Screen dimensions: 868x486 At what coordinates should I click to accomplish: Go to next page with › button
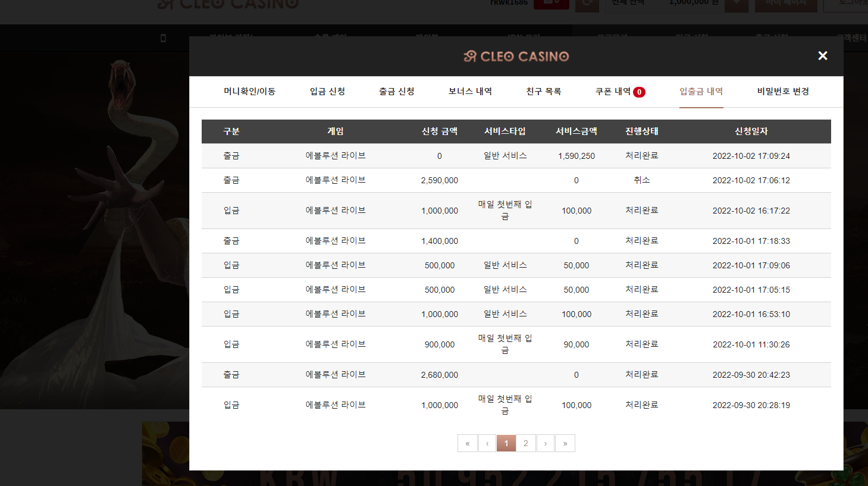point(546,443)
